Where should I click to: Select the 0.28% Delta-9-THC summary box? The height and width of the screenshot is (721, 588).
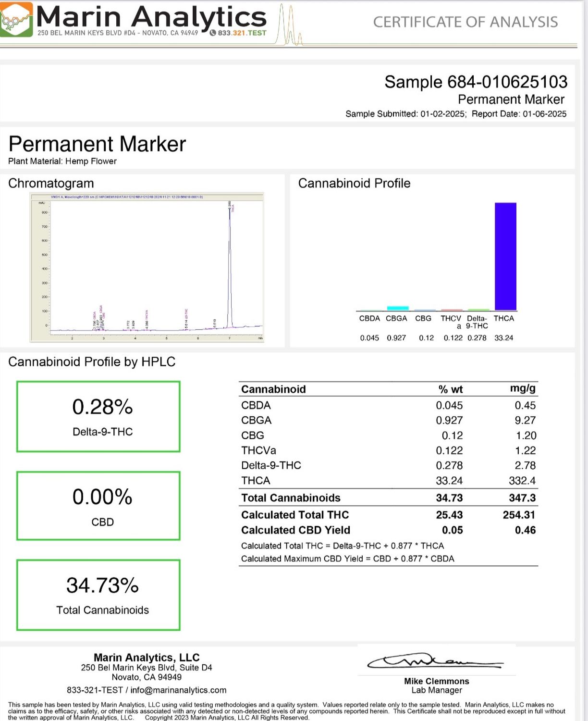(98, 417)
